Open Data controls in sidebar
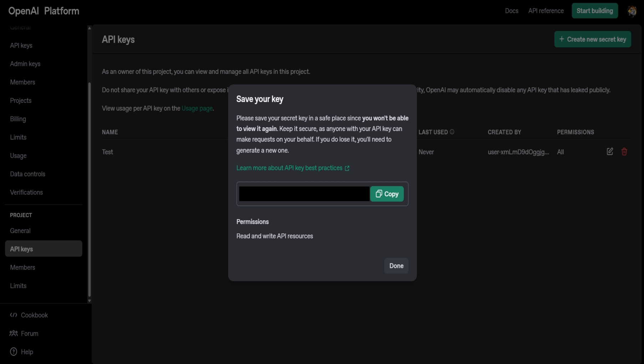The image size is (644, 364). (27, 174)
